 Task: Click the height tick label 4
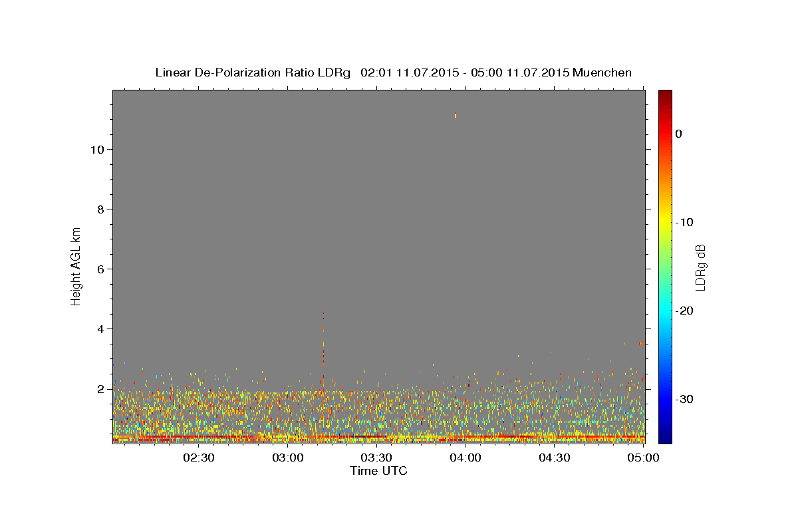tap(99, 329)
